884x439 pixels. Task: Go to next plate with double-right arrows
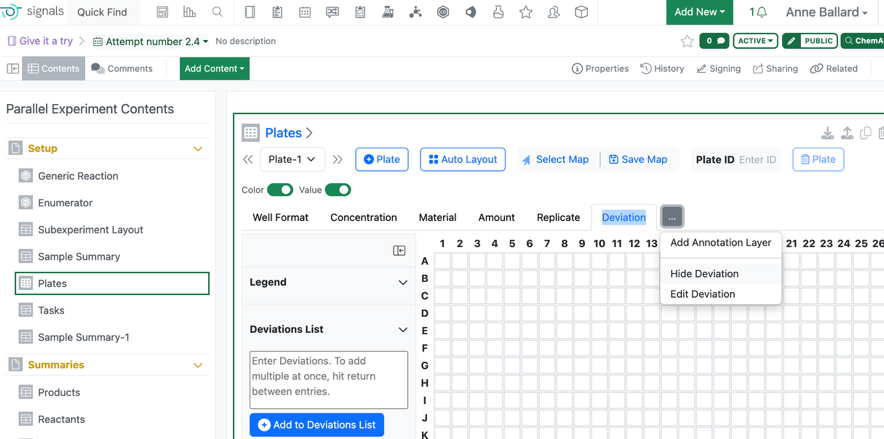click(x=337, y=159)
